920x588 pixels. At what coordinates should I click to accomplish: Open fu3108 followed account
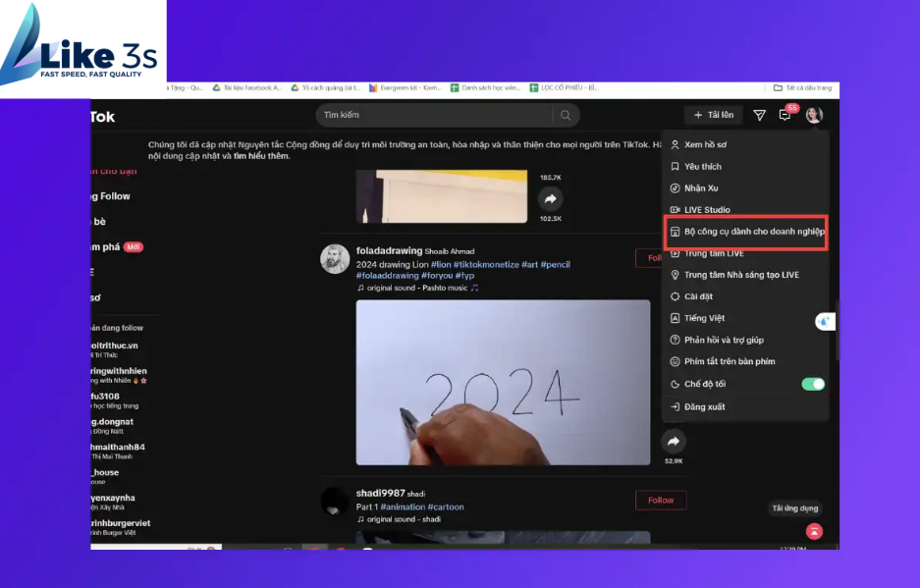click(115, 401)
